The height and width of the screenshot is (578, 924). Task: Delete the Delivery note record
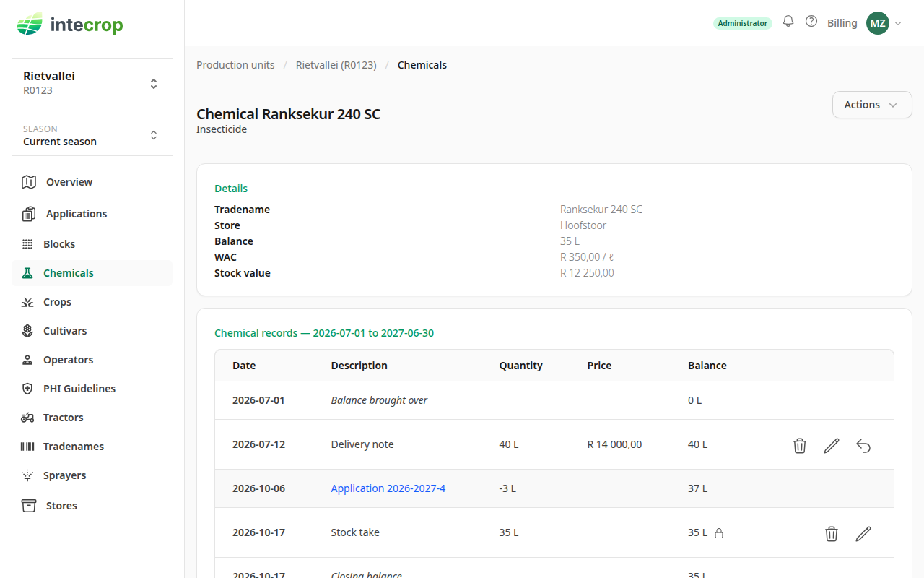[800, 446]
